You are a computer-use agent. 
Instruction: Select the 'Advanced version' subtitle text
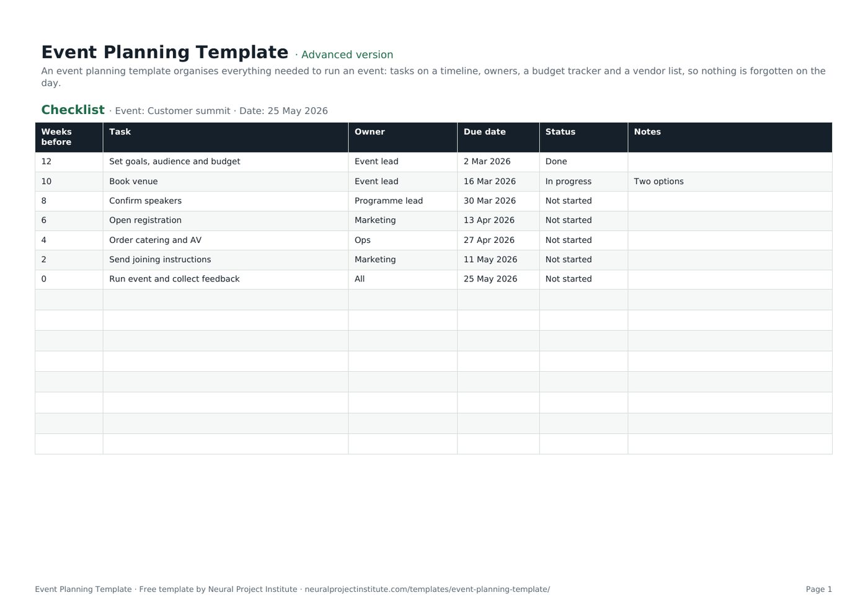click(347, 55)
